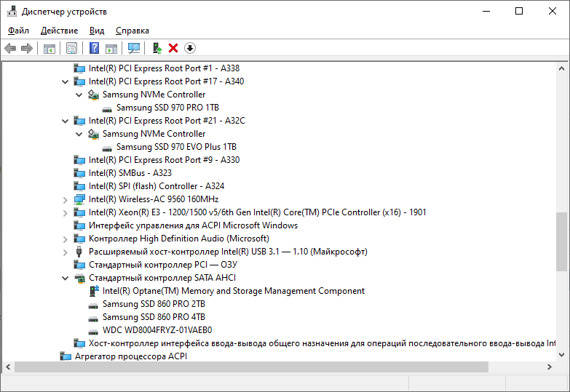Open the Вид menu
This screenshot has width=570, height=392.
pos(97,31)
